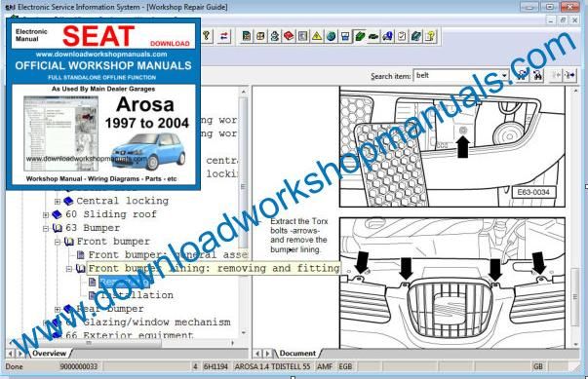The width and height of the screenshot is (588, 379).
Task: Open Front bumper: general assembly entry
Action: click(x=168, y=255)
